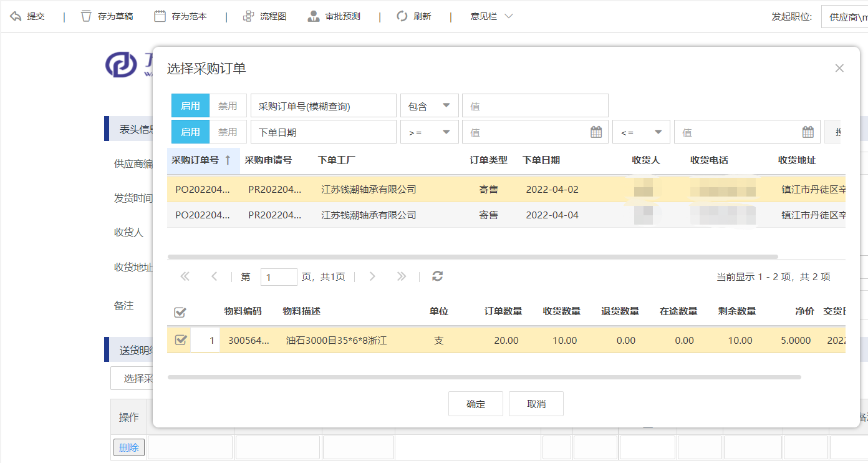The width and height of the screenshot is (868, 463).
Task: Go to next page of purchase orders
Action: [x=372, y=276]
